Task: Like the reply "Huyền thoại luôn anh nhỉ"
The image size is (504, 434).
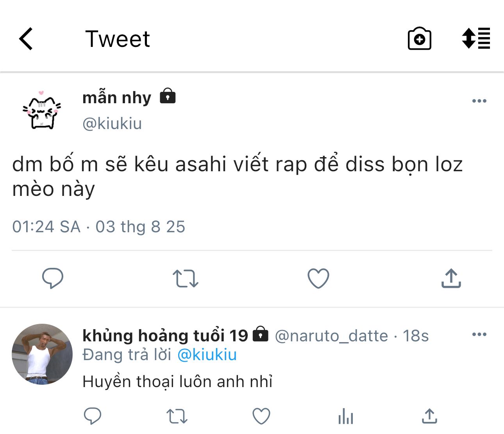Action: click(261, 416)
